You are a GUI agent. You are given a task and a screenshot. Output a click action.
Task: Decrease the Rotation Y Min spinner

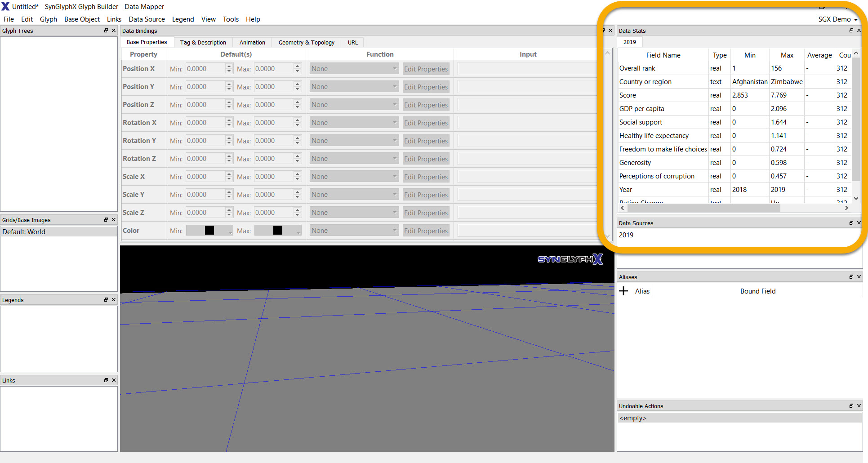click(x=229, y=143)
